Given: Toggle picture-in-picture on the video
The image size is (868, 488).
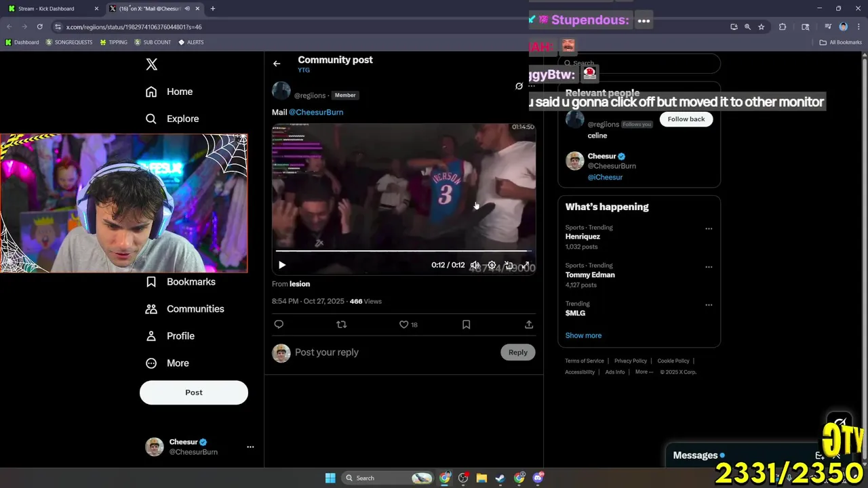Looking at the screenshot, I should (509, 265).
